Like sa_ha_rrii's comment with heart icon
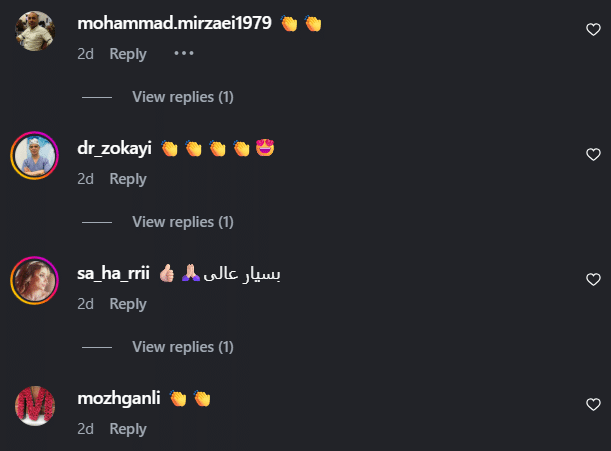611x451 pixels. click(x=593, y=279)
